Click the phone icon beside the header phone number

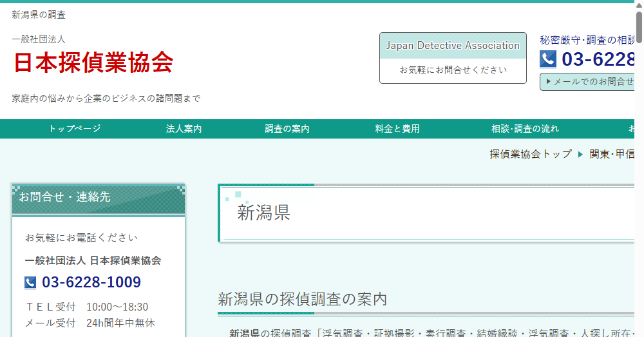[x=547, y=59]
